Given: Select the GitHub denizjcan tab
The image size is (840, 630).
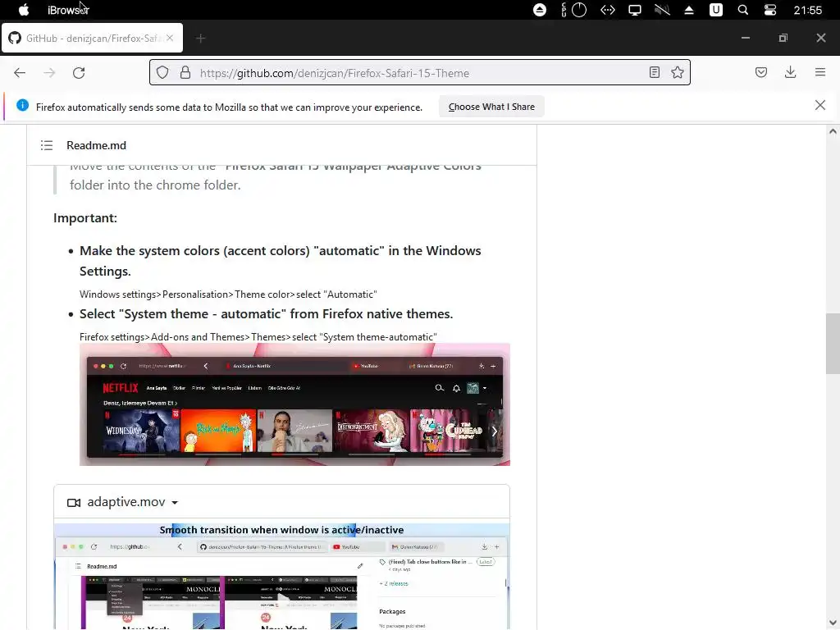Looking at the screenshot, I should [92, 38].
